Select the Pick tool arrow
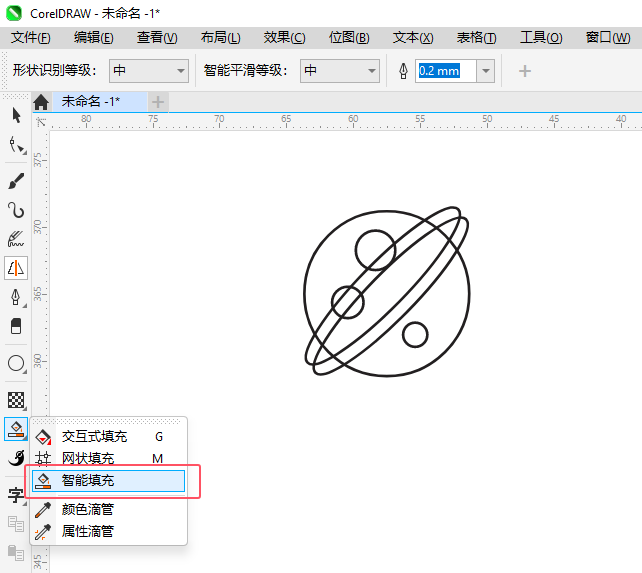Image resolution: width=642 pixels, height=573 pixels. coord(16,116)
